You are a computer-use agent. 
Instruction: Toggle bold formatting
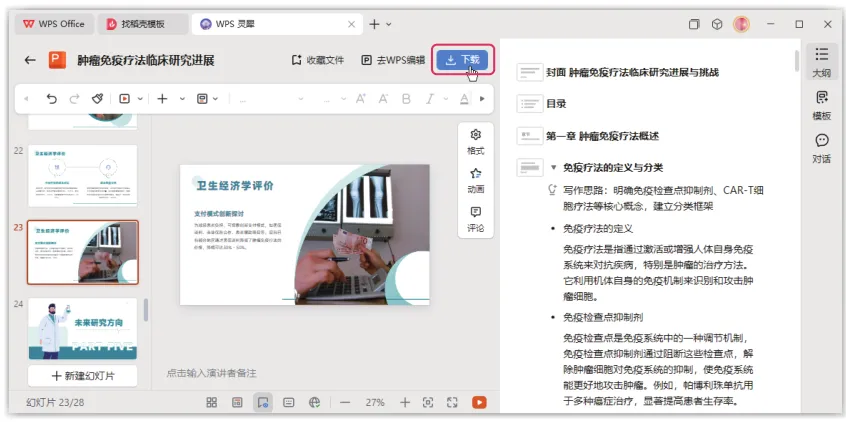406,99
